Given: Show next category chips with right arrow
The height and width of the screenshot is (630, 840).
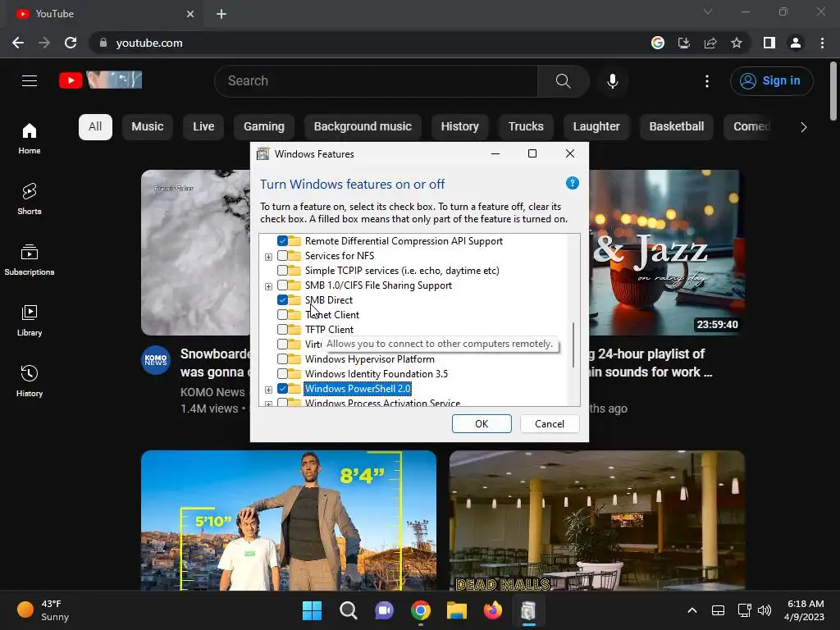Looking at the screenshot, I should pos(803,127).
